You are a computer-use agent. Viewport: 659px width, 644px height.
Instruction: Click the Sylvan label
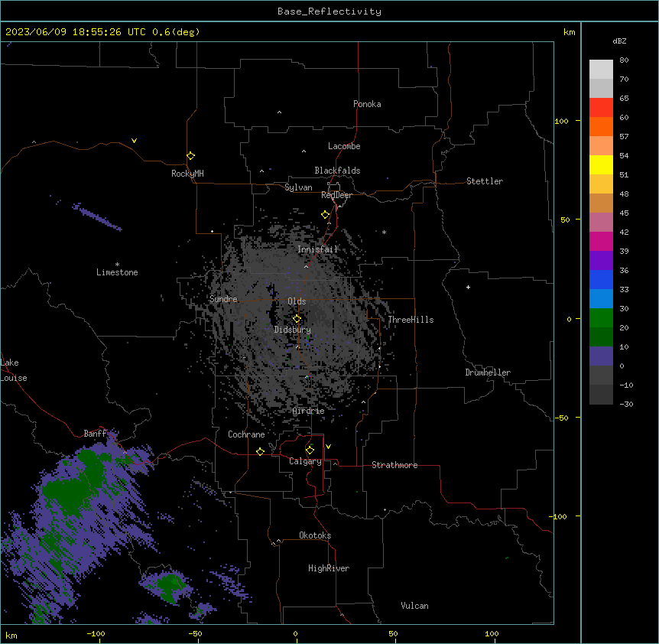pyautogui.click(x=298, y=187)
